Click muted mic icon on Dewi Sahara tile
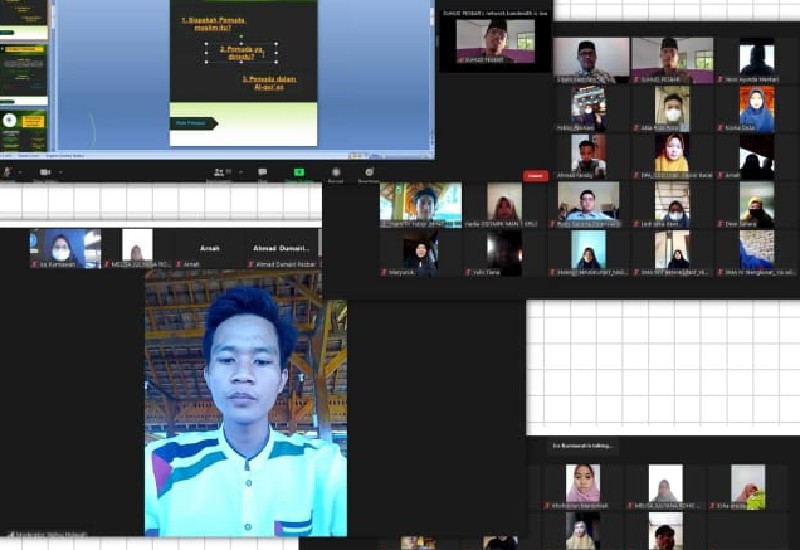Screen dimensions: 800x550 click(720, 224)
